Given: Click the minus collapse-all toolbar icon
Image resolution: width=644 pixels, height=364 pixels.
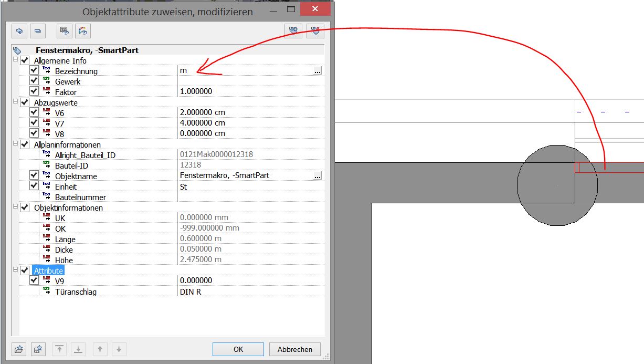Looking at the screenshot, I should click(x=38, y=31).
